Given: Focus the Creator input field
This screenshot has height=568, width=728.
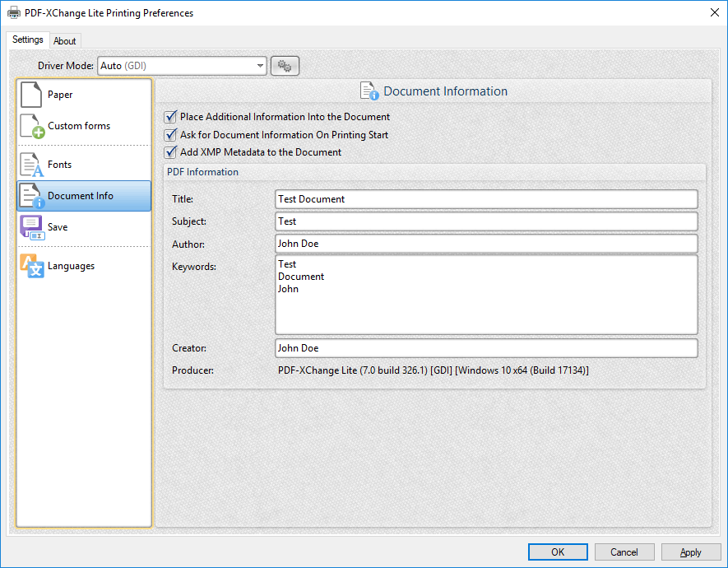Looking at the screenshot, I should click(x=486, y=348).
